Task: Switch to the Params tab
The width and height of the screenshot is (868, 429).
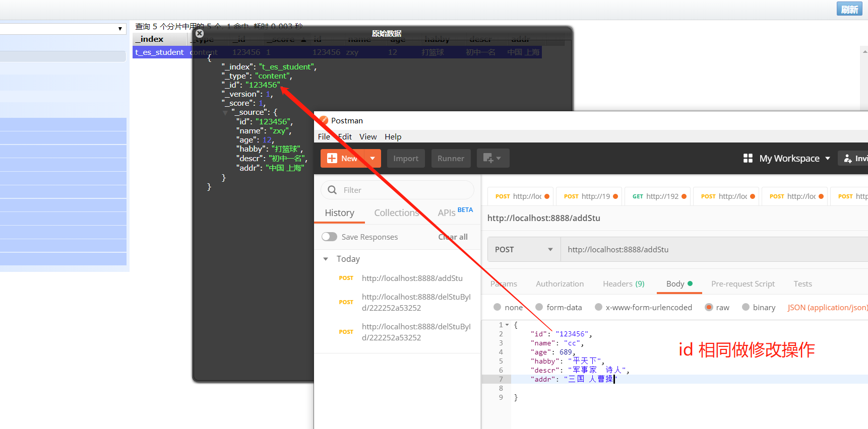Action: (504, 284)
